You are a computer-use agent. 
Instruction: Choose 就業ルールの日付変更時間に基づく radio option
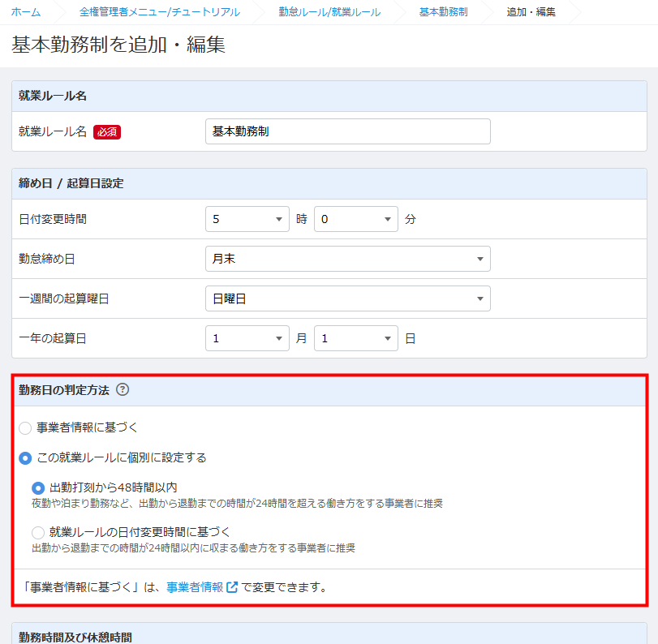38,532
